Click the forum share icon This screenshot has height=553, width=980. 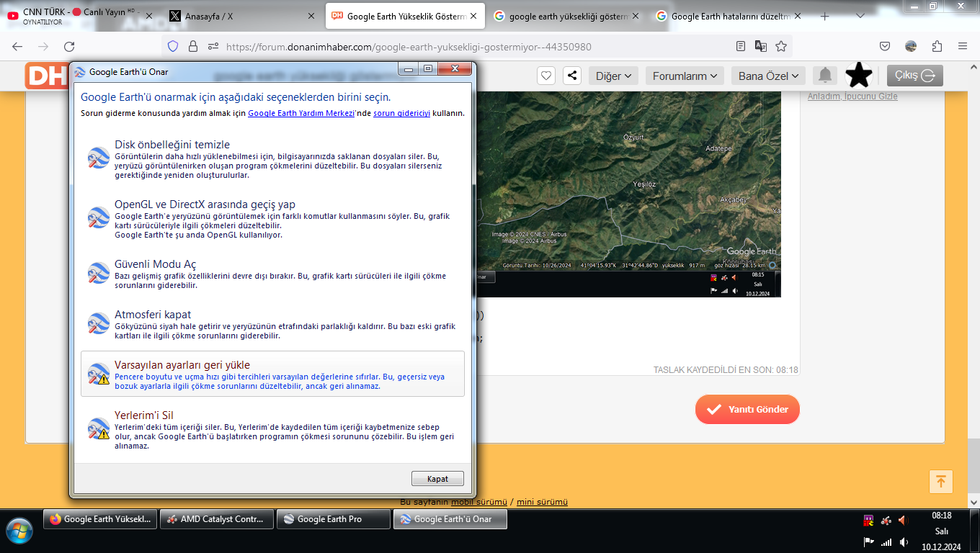pyautogui.click(x=572, y=76)
